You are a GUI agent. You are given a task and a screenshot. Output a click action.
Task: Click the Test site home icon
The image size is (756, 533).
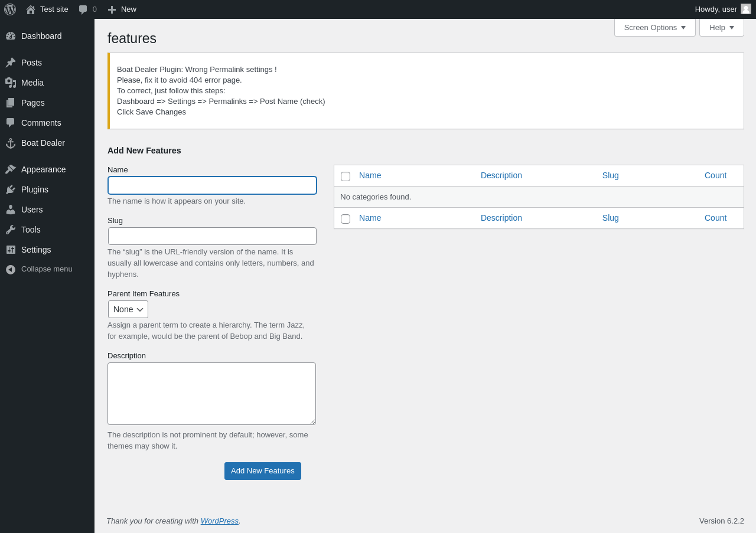pyautogui.click(x=31, y=9)
